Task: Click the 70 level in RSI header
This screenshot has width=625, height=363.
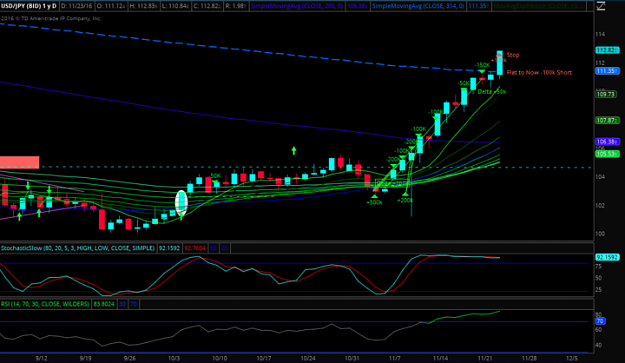Action: point(134,304)
